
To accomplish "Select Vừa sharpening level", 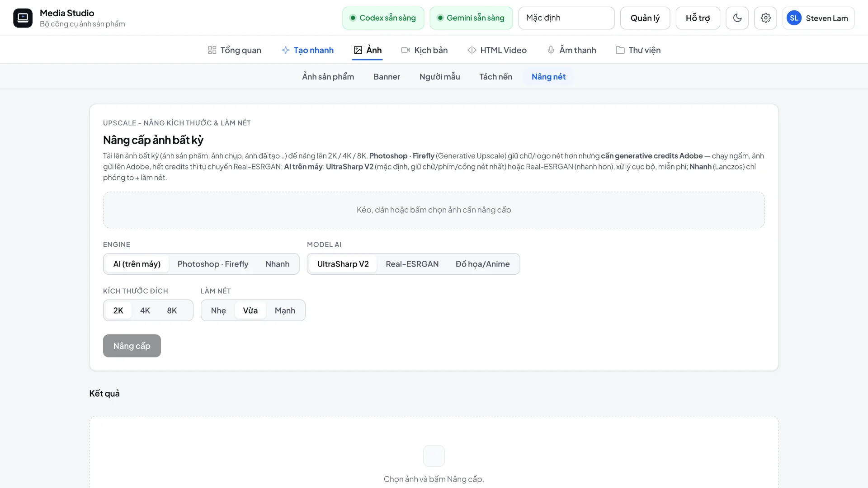I will point(250,310).
